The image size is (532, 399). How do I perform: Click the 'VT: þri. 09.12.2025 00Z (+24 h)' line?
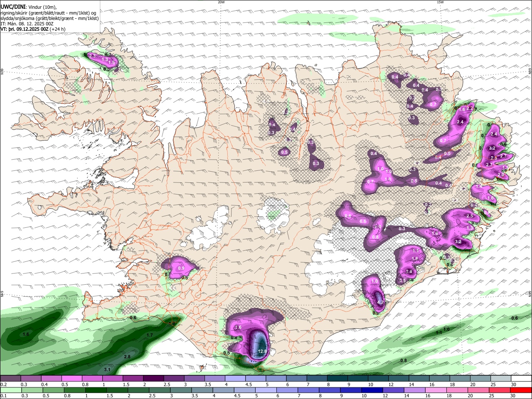[33, 30]
